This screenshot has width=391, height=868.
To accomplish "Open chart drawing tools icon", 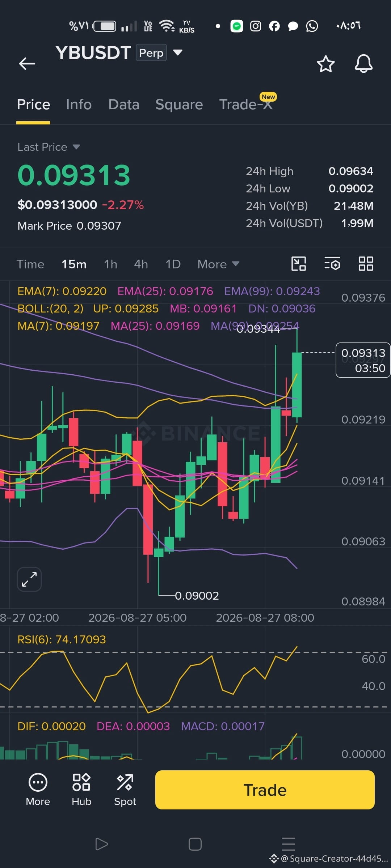I will (x=299, y=264).
